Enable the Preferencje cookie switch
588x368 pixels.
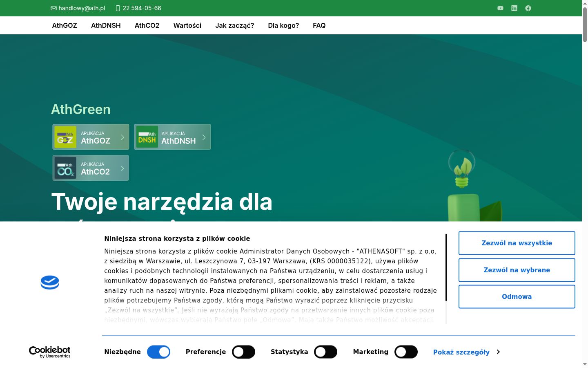coord(243,352)
